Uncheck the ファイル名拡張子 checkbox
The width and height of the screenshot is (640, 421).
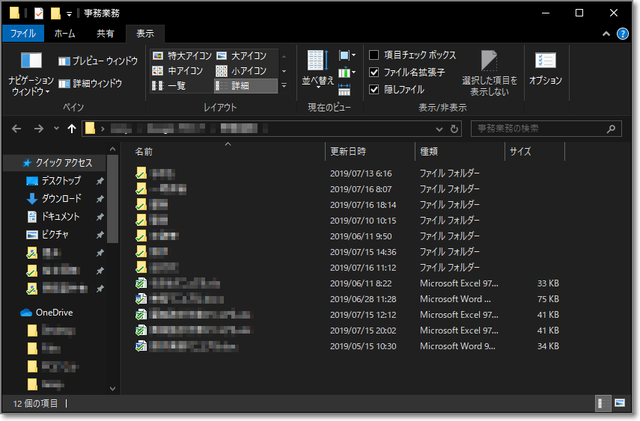tap(374, 72)
